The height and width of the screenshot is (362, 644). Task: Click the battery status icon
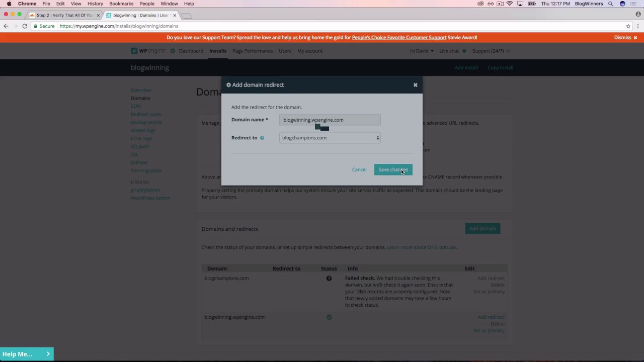click(531, 4)
